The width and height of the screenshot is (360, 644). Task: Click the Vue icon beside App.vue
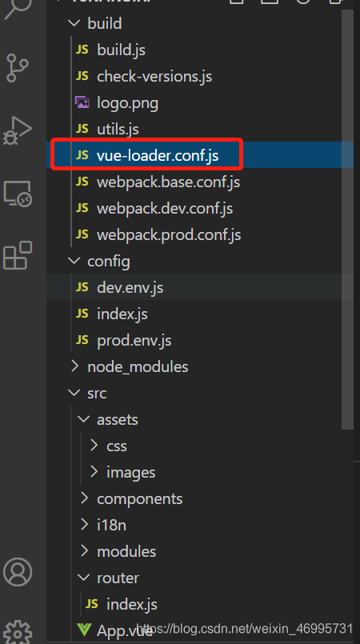point(84,630)
